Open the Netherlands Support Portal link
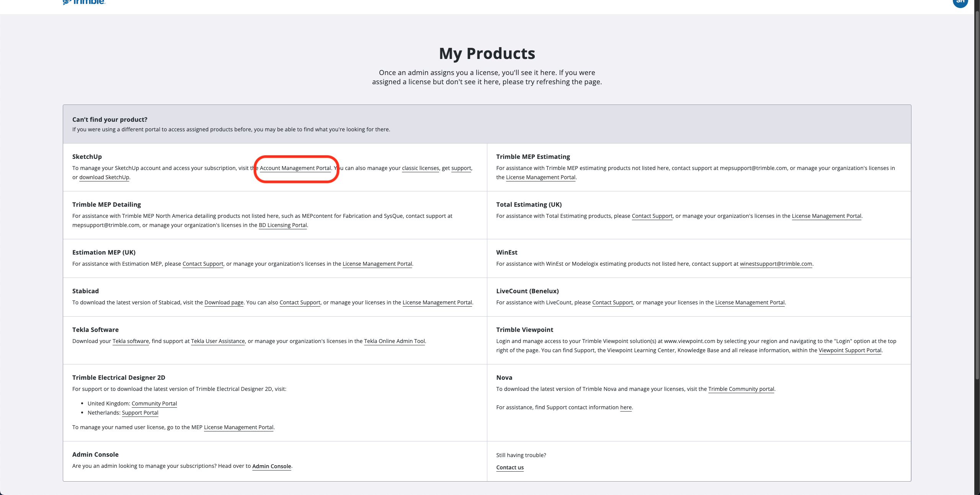The image size is (980, 495). point(140,413)
